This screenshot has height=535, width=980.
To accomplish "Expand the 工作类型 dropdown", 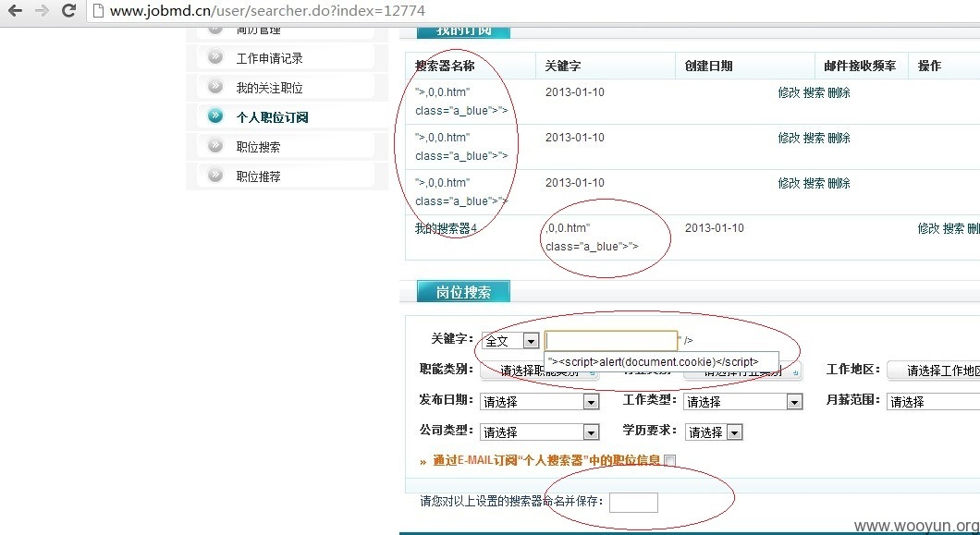I will tap(743, 401).
